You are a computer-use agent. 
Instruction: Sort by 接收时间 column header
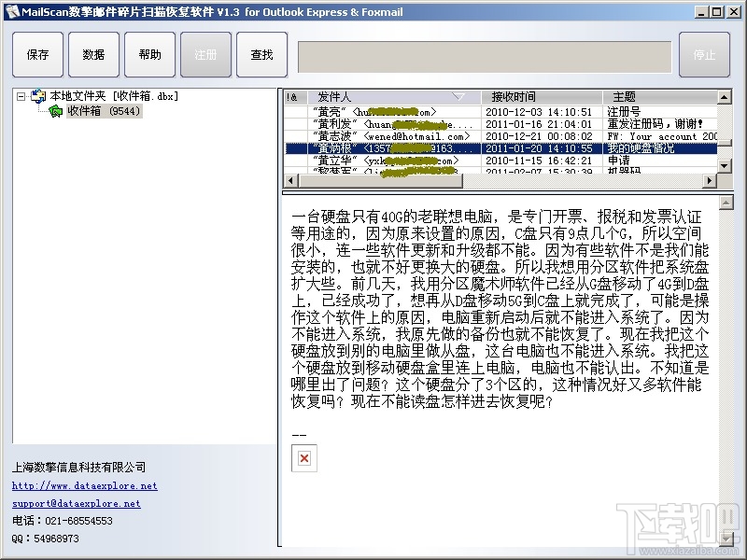coord(543,97)
